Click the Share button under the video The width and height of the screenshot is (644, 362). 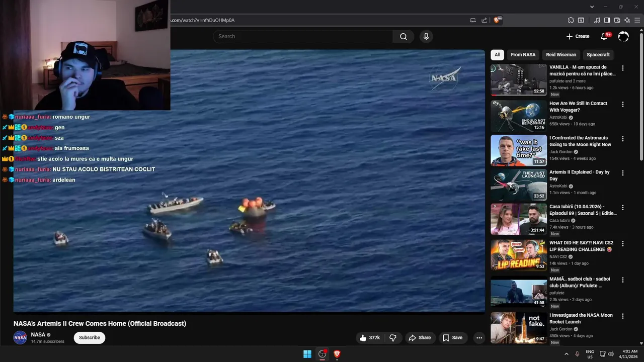(420, 338)
